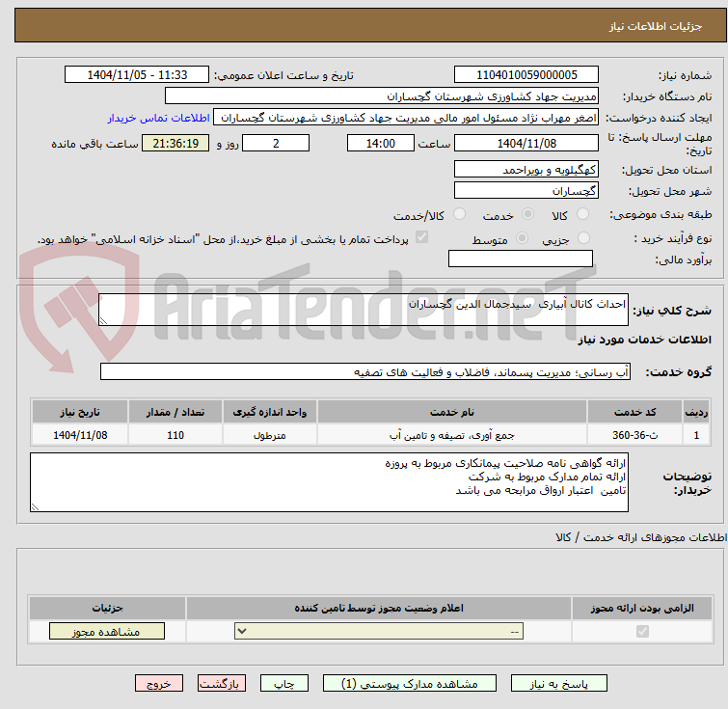Click the ردیف column header
Viewport: 728px width, 709px height.
tap(696, 412)
